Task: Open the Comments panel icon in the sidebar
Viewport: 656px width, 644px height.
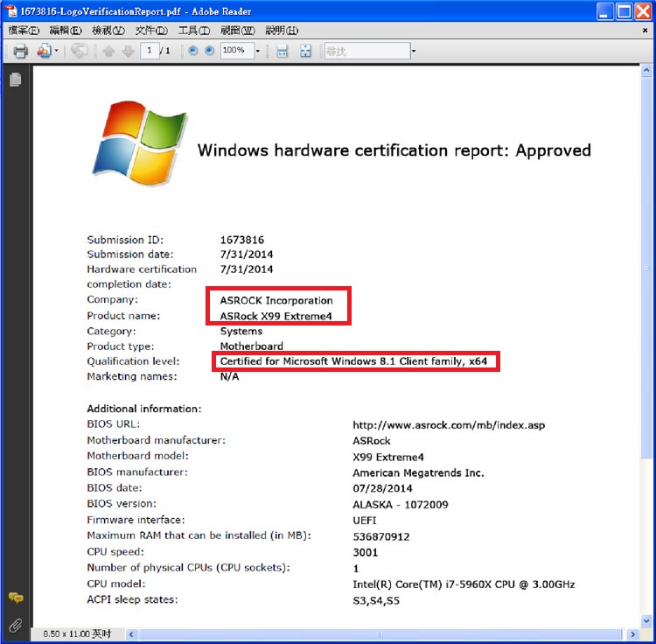Action: 16,598
